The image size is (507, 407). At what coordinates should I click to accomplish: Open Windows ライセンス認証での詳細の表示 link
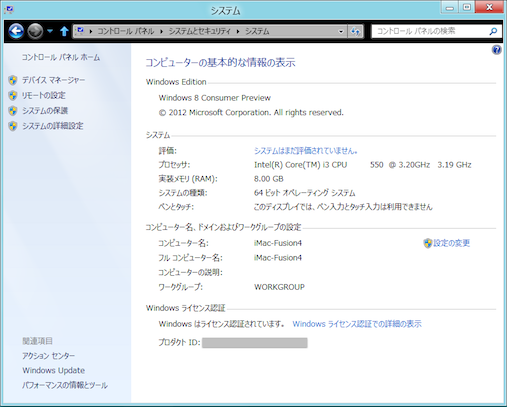357,324
